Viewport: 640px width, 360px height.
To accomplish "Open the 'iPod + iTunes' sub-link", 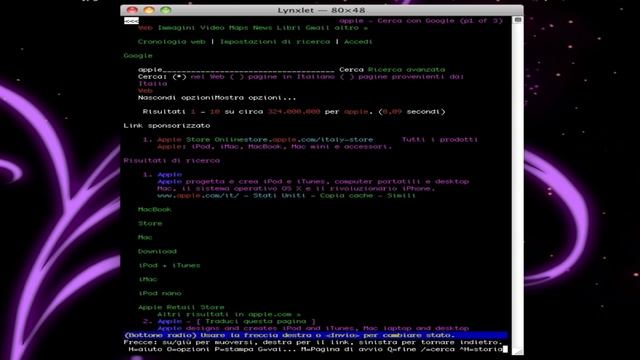I will (x=169, y=265).
